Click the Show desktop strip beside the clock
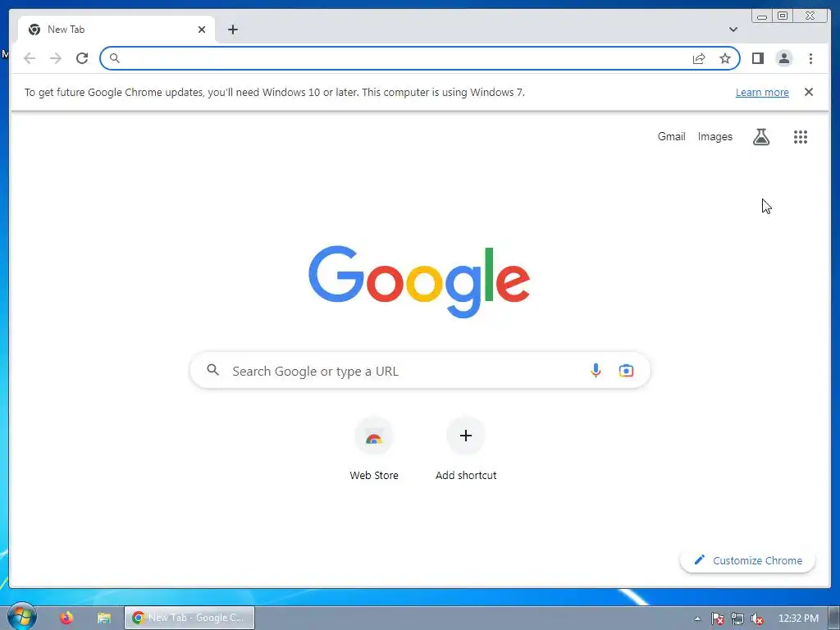This screenshot has height=630, width=840. [833, 619]
